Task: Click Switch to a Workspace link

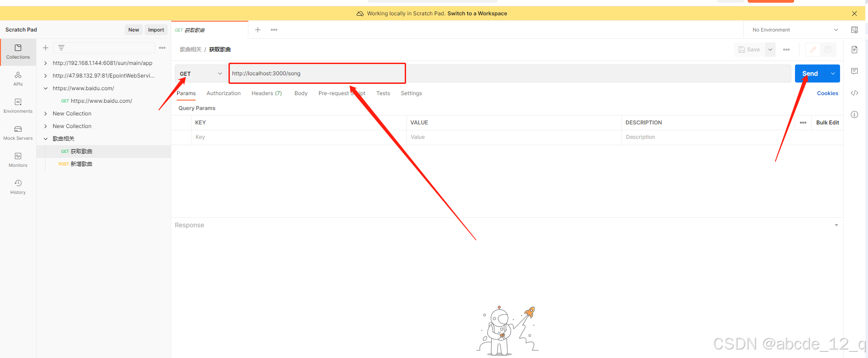Action: (477, 14)
